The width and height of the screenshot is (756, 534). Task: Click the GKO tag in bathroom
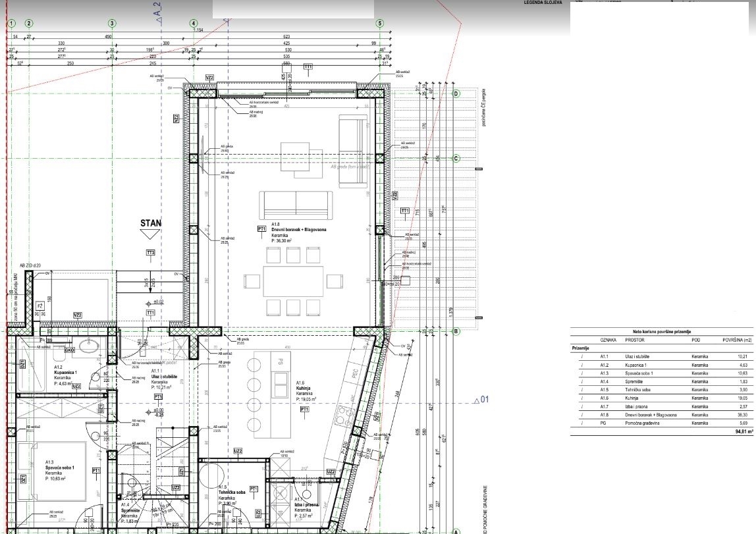(x=69, y=350)
